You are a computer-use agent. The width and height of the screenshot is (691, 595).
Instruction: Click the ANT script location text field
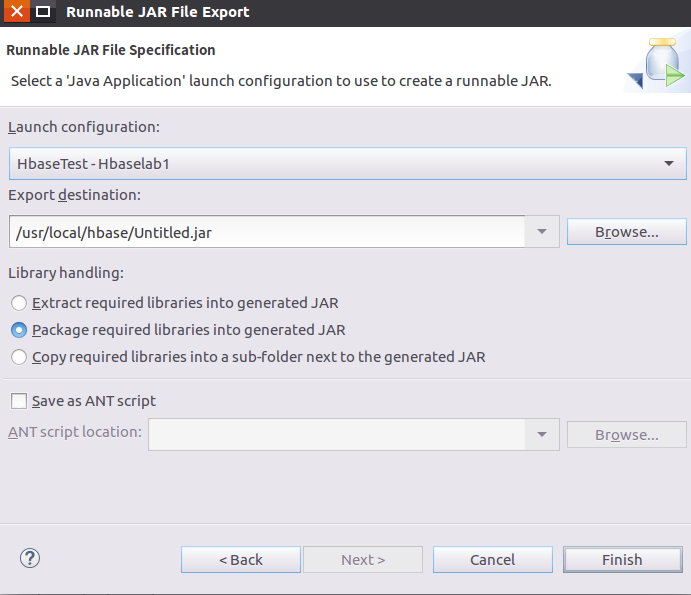[338, 435]
